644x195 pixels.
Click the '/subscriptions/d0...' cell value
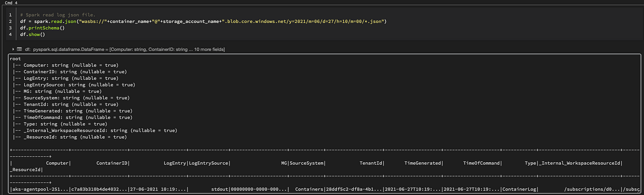pos(593,189)
